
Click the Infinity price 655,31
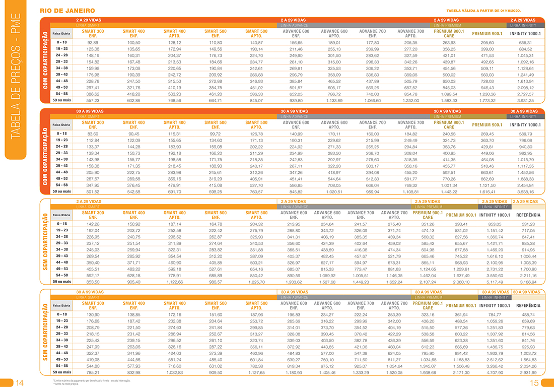tap(525, 42)
